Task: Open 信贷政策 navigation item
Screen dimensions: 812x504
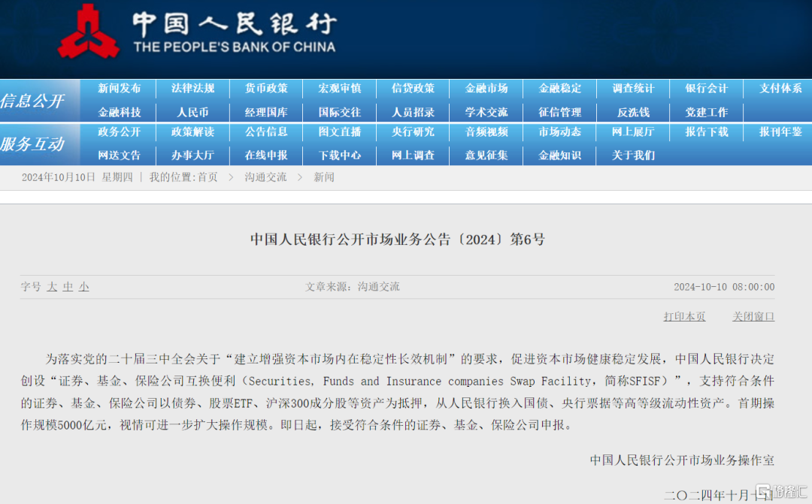Action: point(413,89)
